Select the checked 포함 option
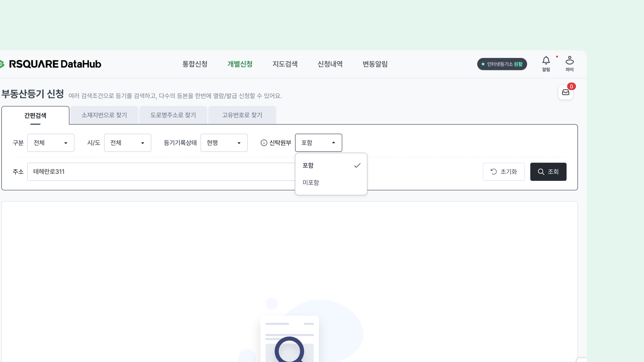Screen dimensions: 644x362 click(331, 165)
